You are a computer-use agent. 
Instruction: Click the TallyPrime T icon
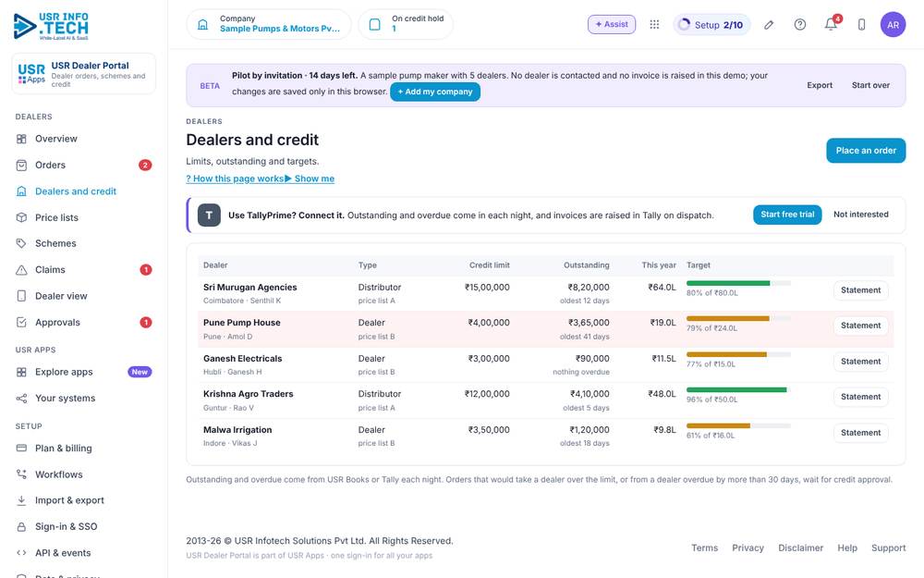(x=209, y=215)
